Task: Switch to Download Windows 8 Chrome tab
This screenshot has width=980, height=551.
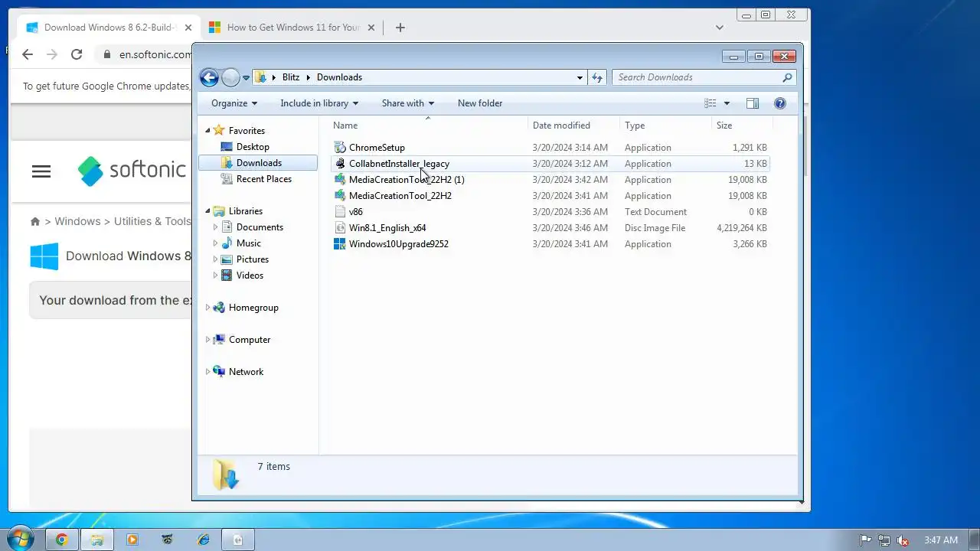Action: click(x=109, y=28)
